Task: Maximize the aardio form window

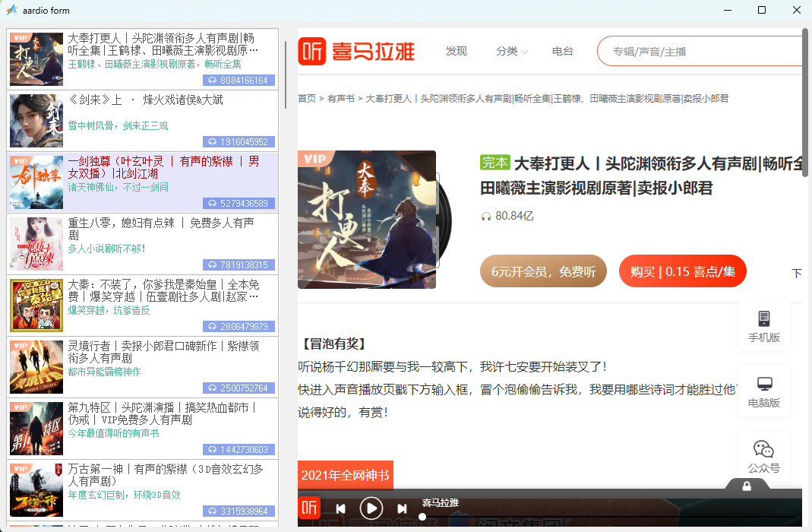Action: click(x=762, y=10)
